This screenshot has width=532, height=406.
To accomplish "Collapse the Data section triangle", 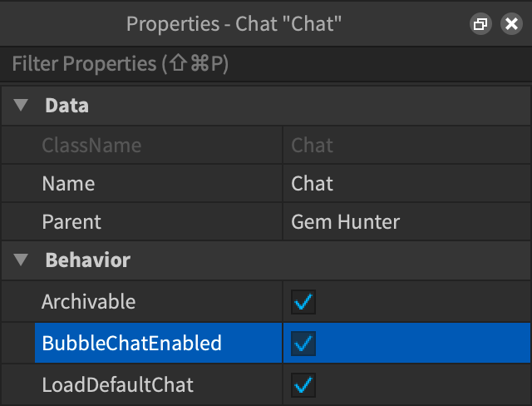I will click(22, 106).
